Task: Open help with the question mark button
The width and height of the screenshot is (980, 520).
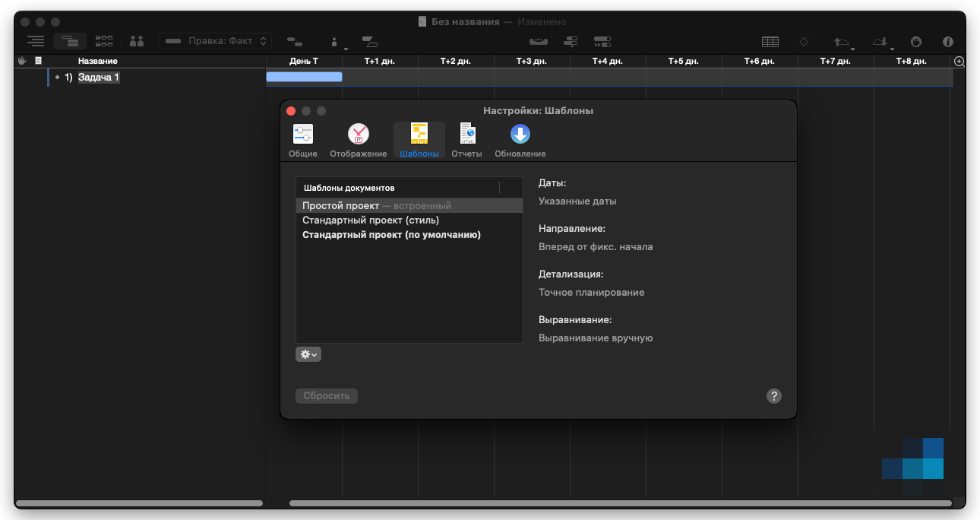Action: (x=773, y=396)
